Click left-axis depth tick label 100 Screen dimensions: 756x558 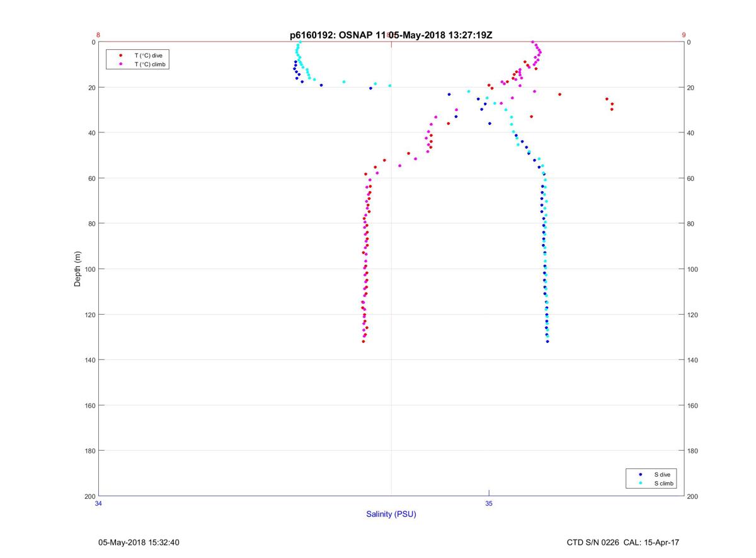click(x=89, y=269)
